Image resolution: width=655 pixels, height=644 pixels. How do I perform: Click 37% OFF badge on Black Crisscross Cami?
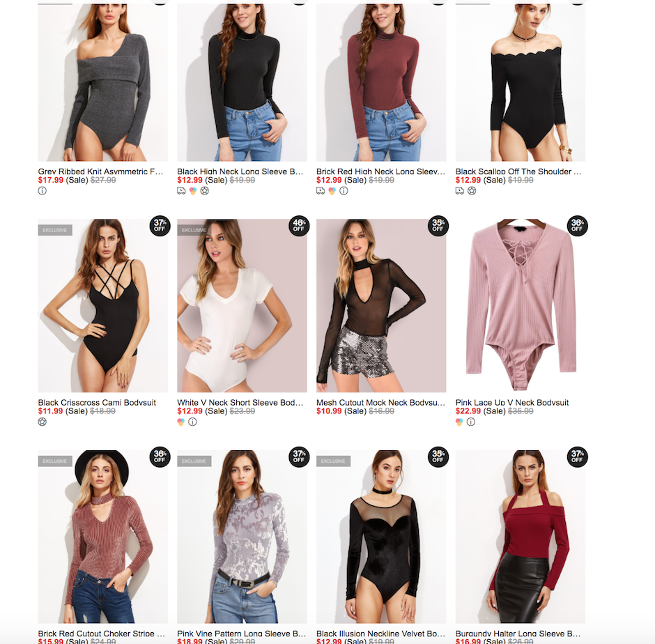pyautogui.click(x=160, y=226)
